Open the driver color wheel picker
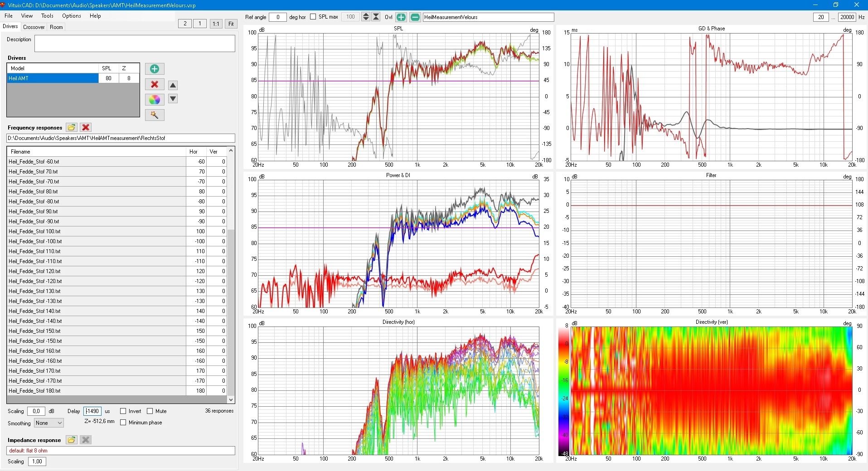Image resolution: width=868 pixels, height=471 pixels. coord(155,100)
